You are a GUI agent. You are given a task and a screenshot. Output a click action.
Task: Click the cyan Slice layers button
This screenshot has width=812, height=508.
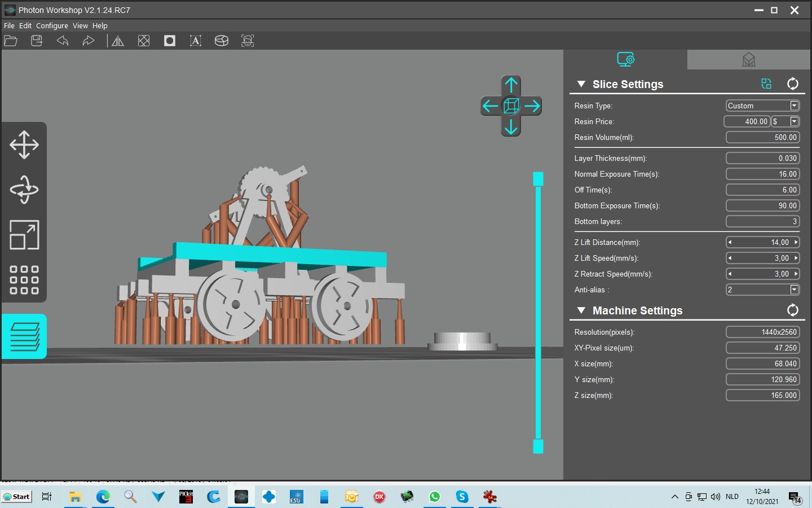coord(24,336)
